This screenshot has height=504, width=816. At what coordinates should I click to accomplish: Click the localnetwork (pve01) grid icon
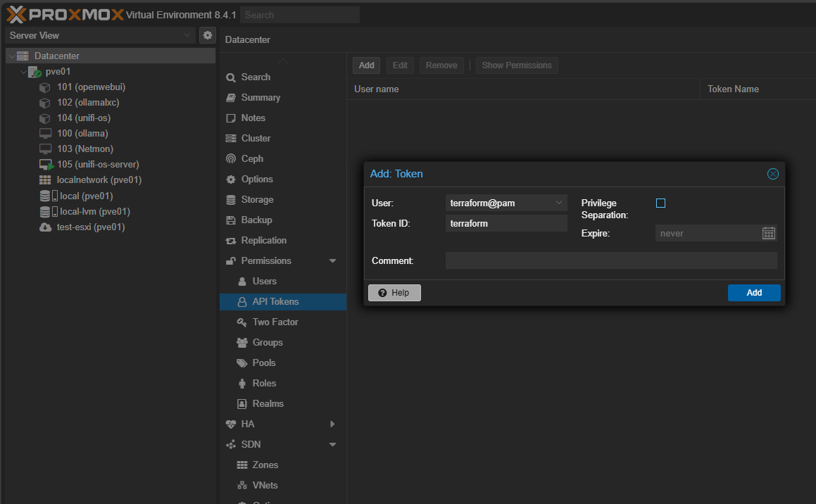pos(45,180)
